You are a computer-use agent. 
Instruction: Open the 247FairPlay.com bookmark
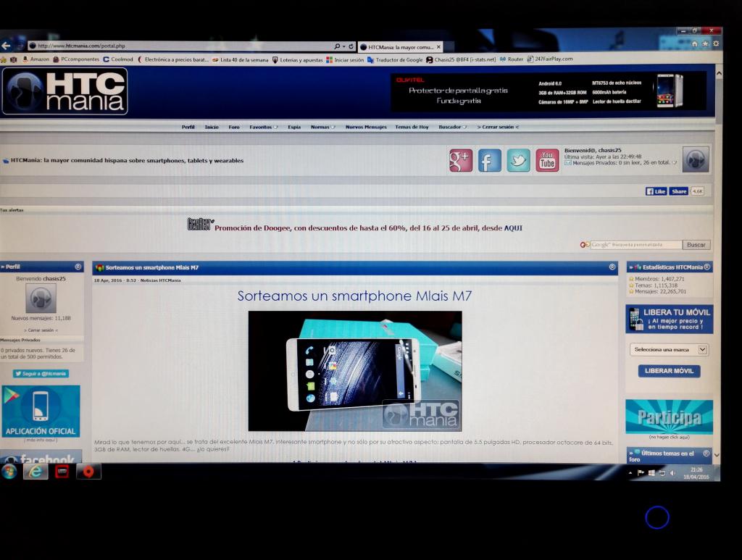pos(550,59)
